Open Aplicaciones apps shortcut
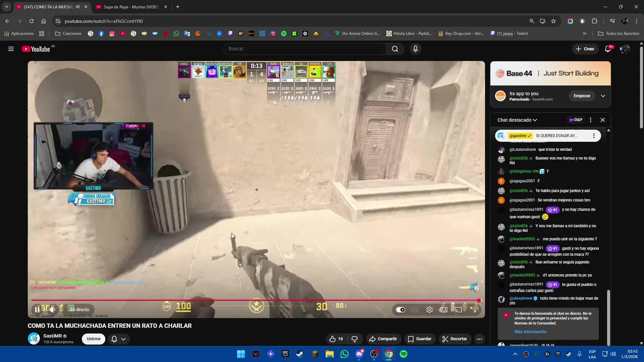This screenshot has height=362, width=644. 19,34
